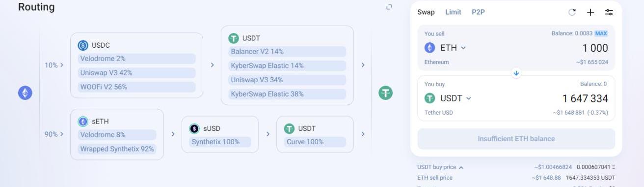The height and width of the screenshot is (187, 644).
Task: Switch to the Limit tab
Action: [453, 12]
